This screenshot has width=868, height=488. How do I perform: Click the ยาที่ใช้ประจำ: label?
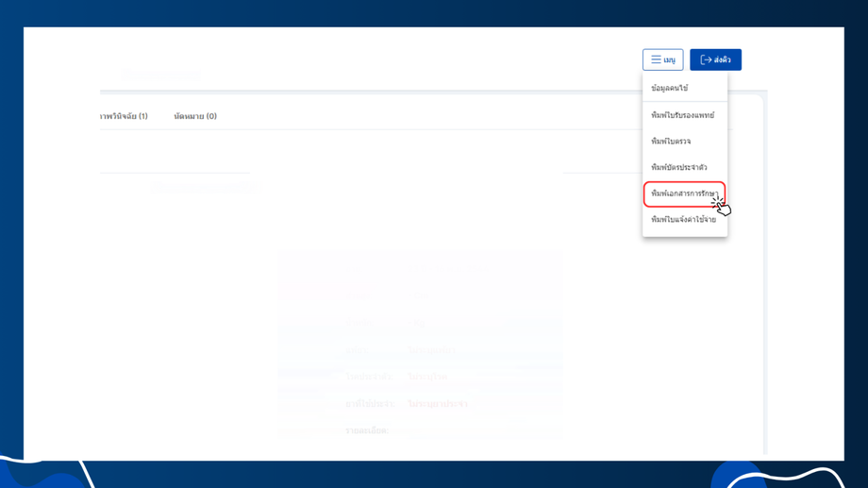click(370, 404)
